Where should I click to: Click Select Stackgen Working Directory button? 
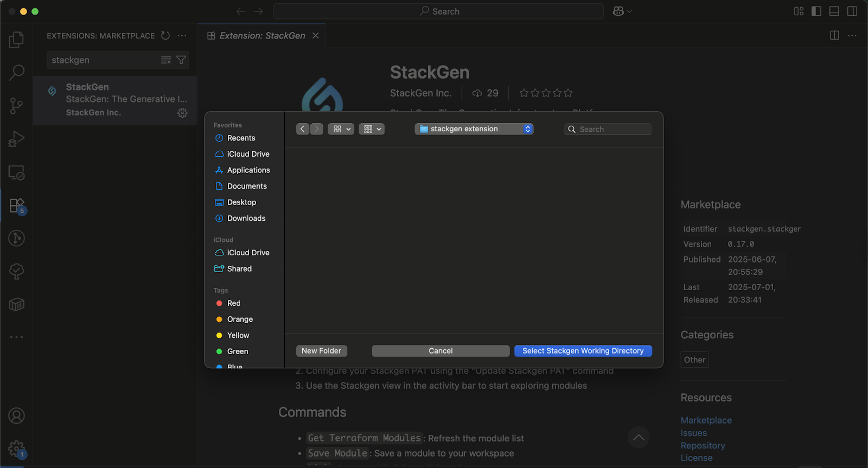click(x=583, y=351)
